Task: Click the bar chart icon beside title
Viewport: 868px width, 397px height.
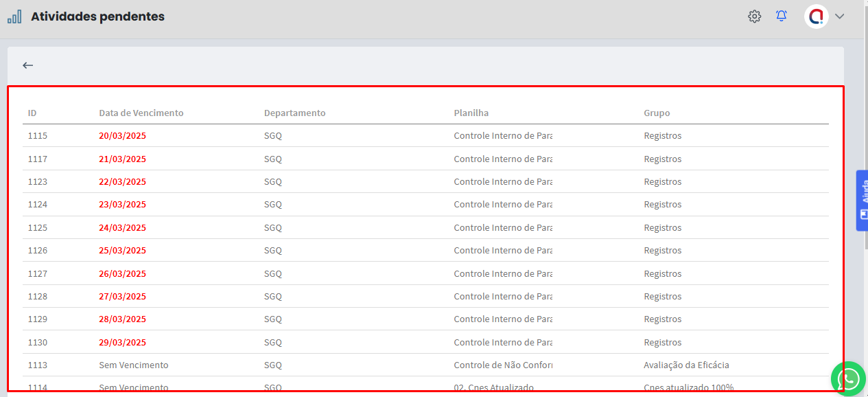Action: point(14,16)
